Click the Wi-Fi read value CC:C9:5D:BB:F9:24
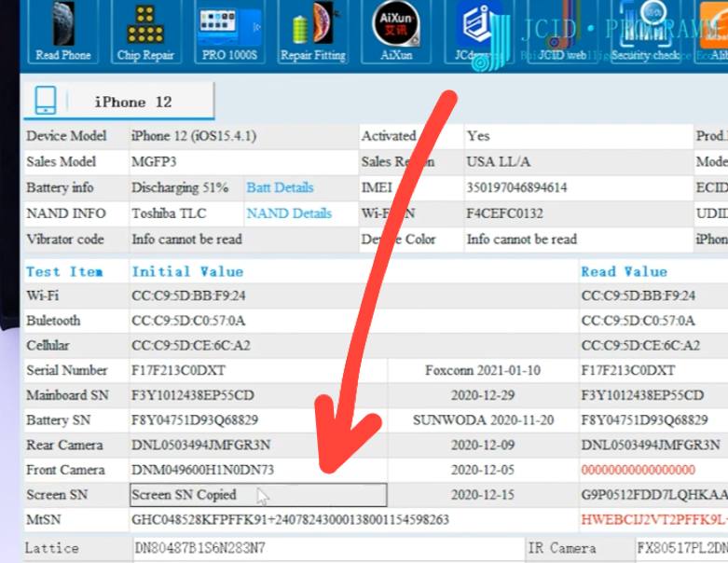This screenshot has height=563, width=728. 639,295
